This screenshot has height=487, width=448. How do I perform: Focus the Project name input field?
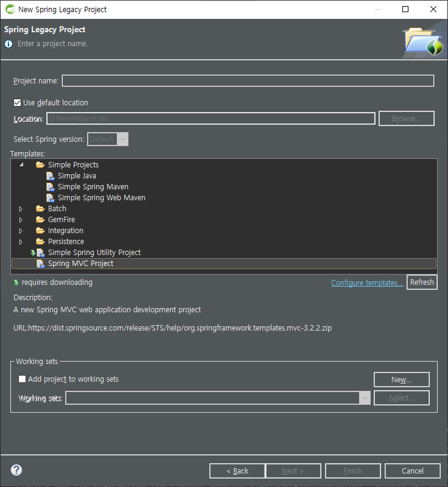click(x=248, y=81)
